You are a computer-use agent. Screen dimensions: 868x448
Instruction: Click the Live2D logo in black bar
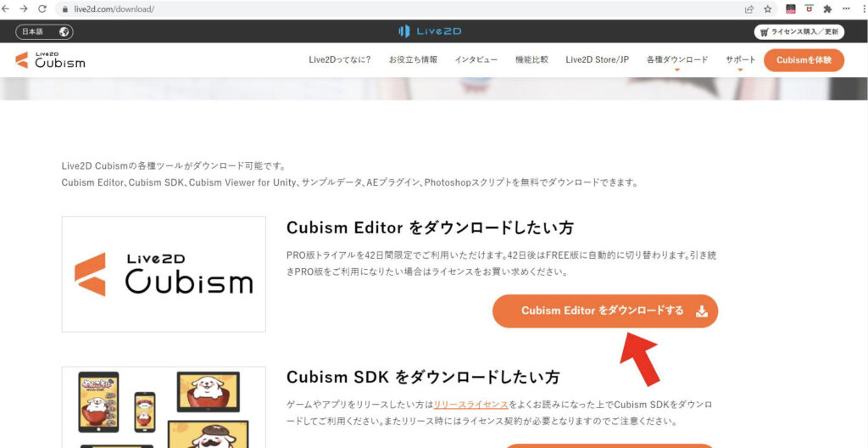(430, 31)
